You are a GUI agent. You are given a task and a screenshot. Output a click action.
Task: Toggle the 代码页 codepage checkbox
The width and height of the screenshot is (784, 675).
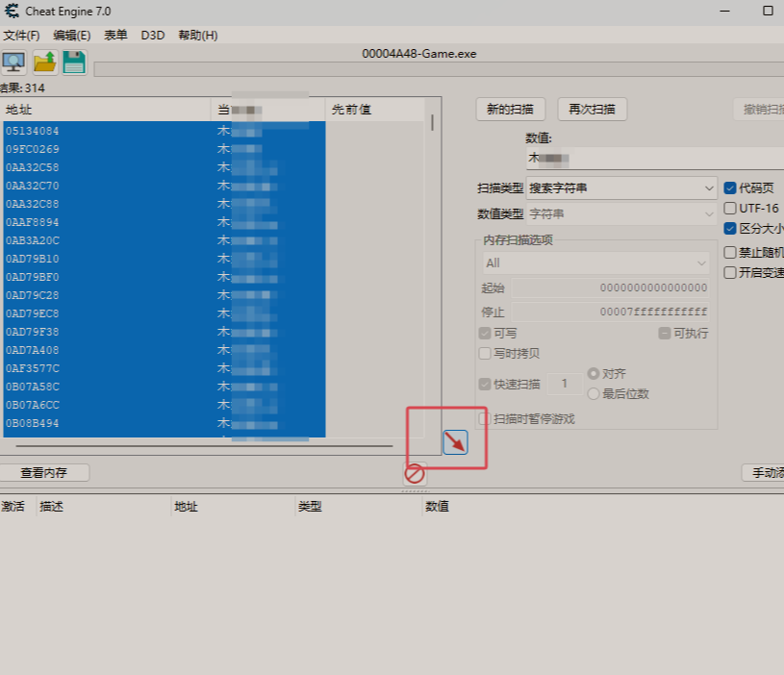coord(730,188)
